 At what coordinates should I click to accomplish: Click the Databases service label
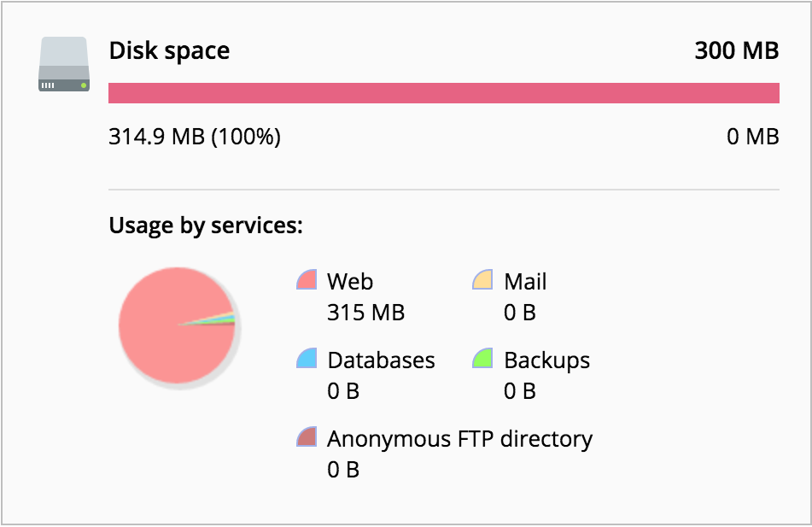381,360
